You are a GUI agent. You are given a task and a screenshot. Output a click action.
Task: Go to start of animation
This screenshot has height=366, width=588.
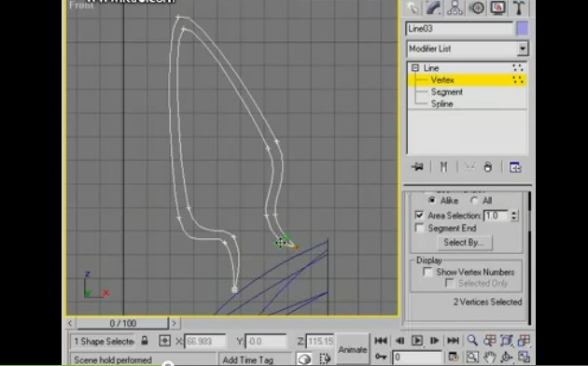381,341
